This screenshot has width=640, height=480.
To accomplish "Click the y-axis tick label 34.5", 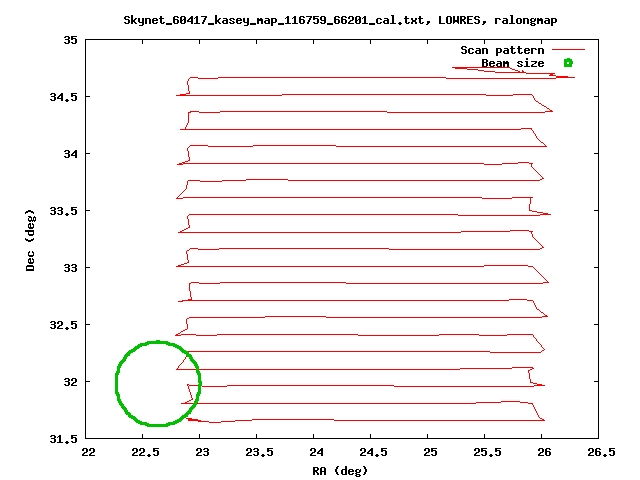I will (63, 97).
